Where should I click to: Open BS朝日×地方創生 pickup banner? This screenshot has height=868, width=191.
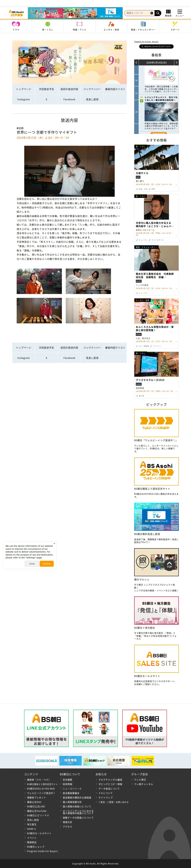click(x=156, y=611)
